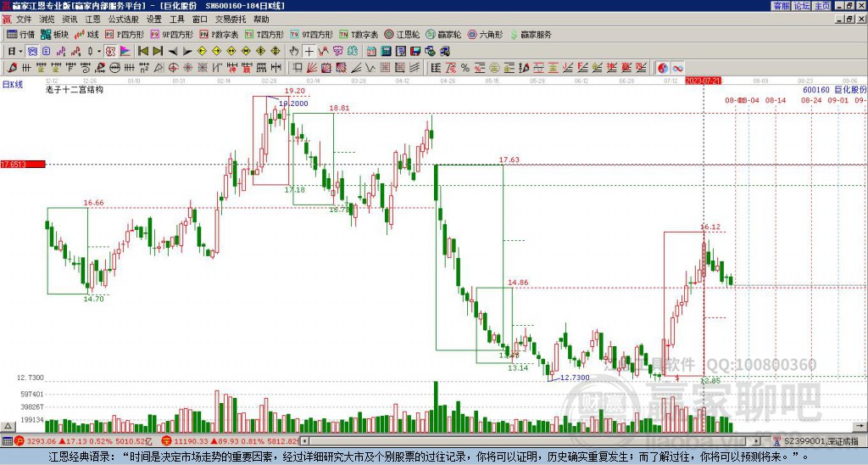The image size is (868, 465).
Task: Click the colored flag icon
Action: 125,51
